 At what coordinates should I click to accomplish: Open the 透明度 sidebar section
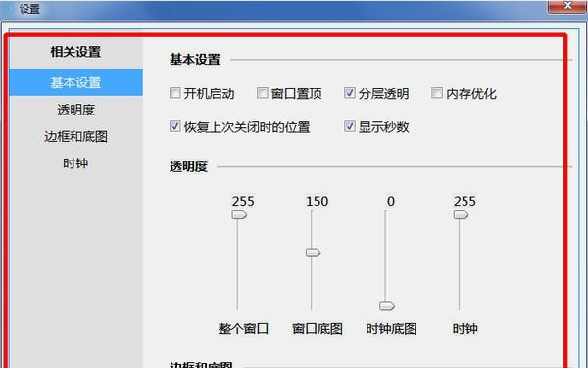tap(75, 110)
